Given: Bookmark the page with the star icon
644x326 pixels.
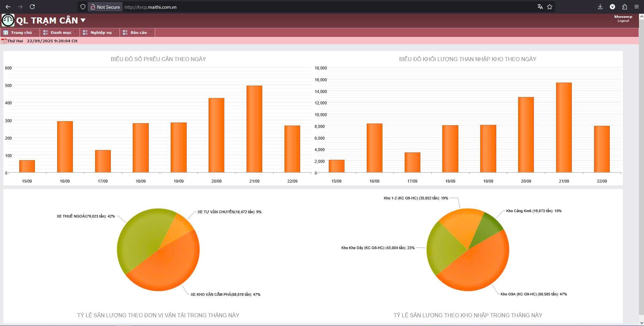Looking at the screenshot, I should 550,7.
